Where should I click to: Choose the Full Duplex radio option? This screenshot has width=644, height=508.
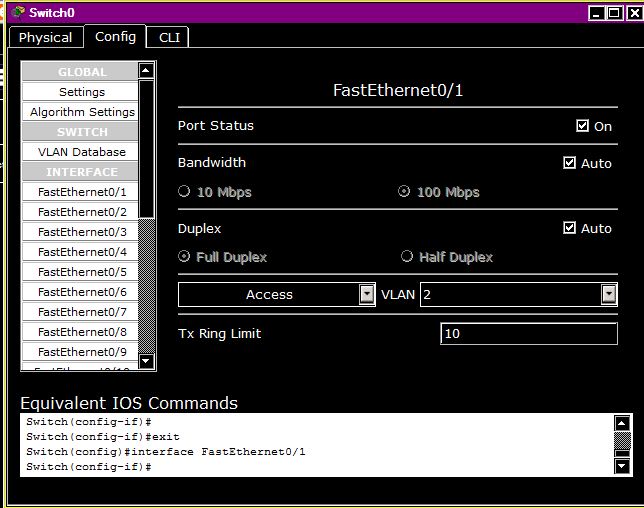click(x=184, y=256)
